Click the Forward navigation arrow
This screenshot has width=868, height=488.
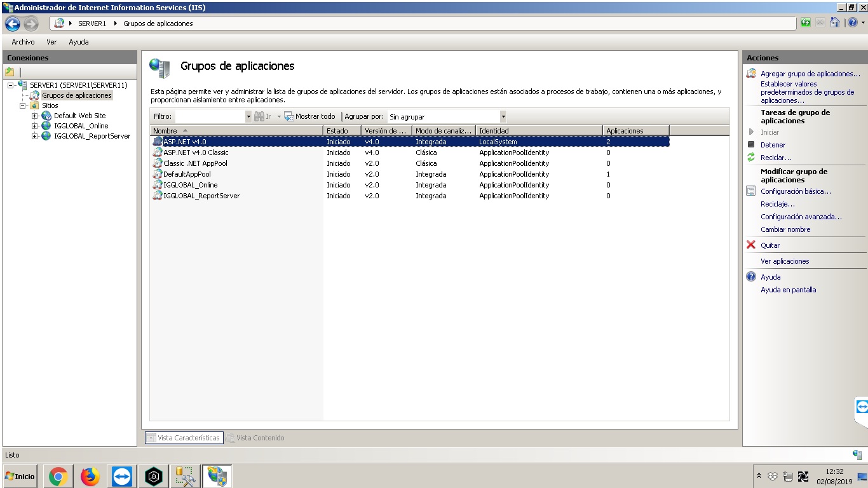pos(31,24)
